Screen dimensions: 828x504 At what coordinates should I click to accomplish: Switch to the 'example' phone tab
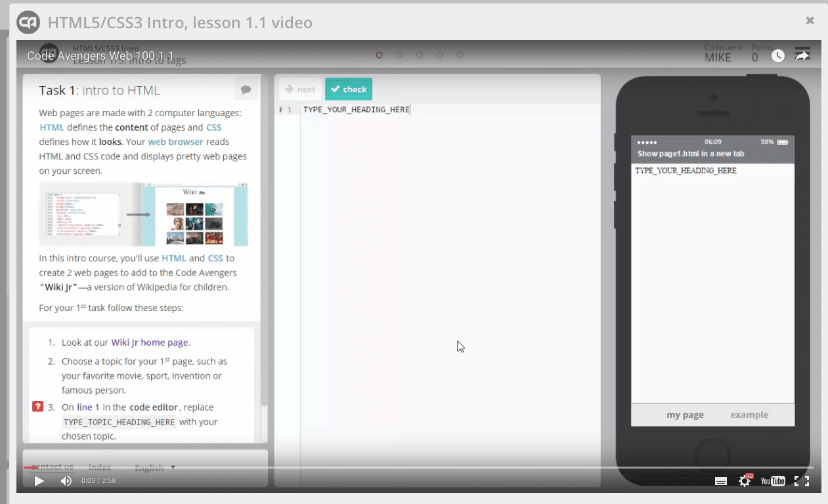tap(749, 415)
